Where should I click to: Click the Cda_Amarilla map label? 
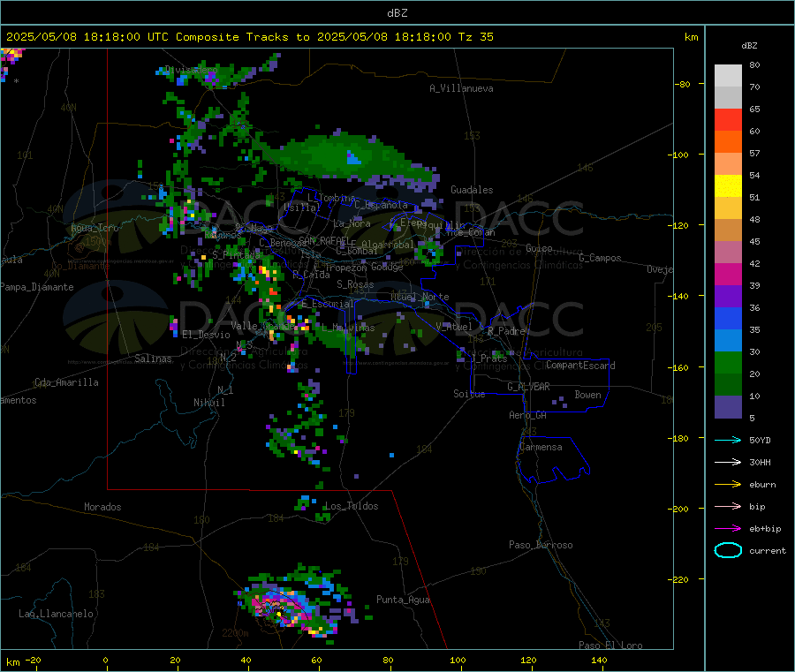pos(66,382)
